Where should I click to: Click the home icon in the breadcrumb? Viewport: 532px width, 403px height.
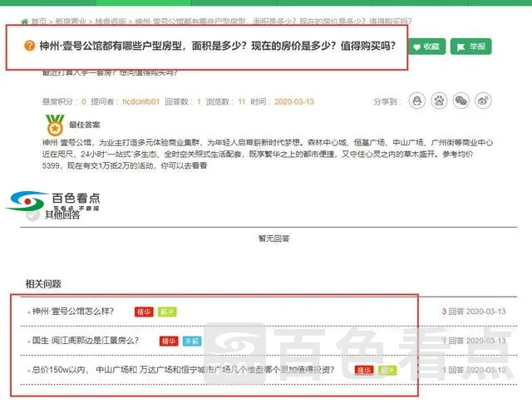pos(24,22)
